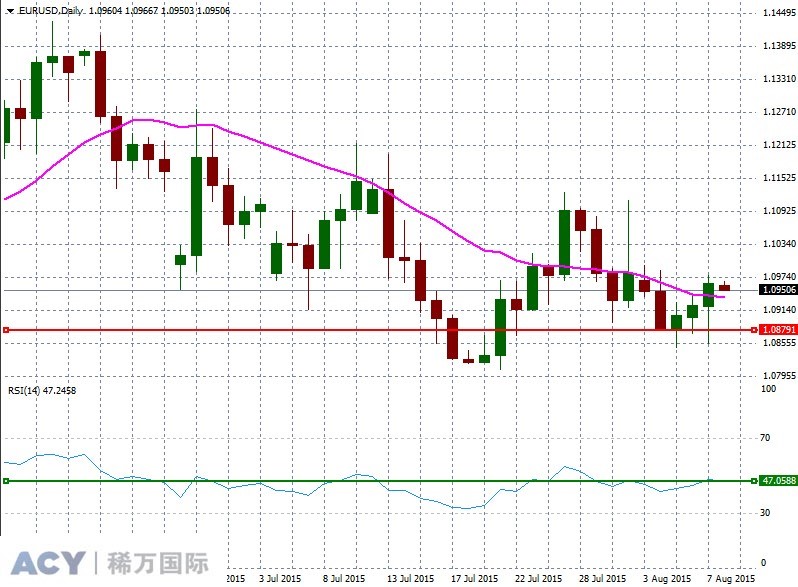Click the 1.08555 price scale value
Screen dimensions: 798x587
pyautogui.click(x=779, y=343)
